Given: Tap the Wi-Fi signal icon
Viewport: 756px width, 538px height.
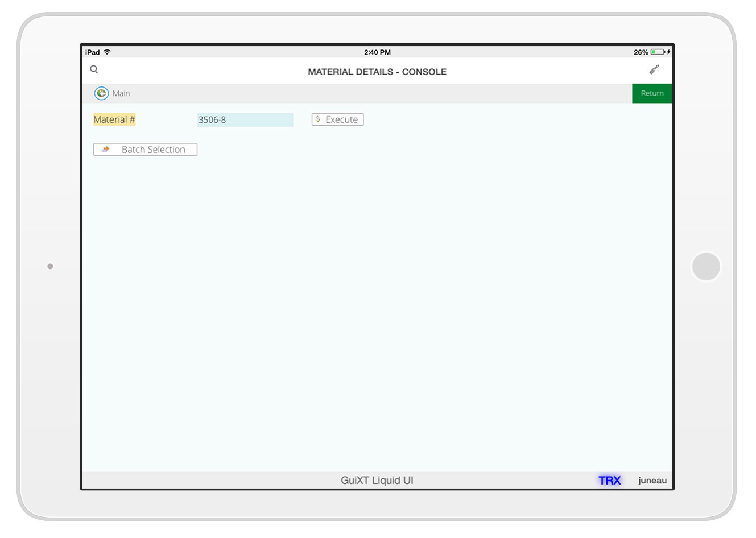Looking at the screenshot, I should coord(107,52).
